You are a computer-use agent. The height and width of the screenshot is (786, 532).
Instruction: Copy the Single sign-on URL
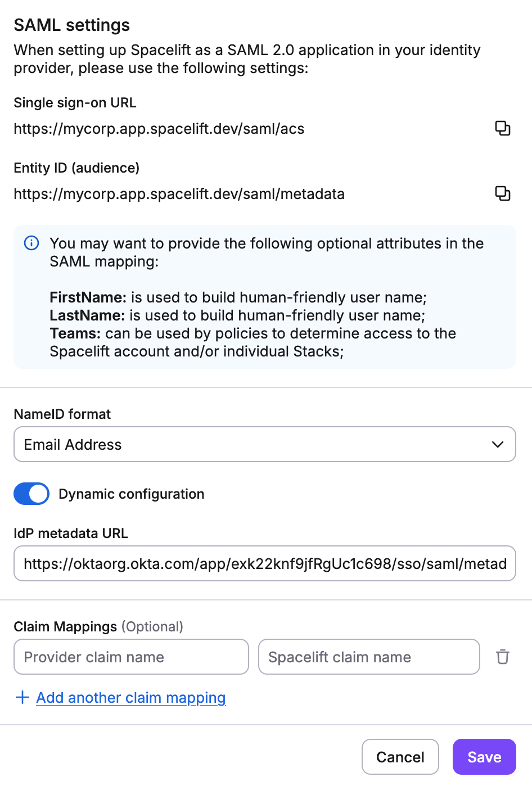502,129
